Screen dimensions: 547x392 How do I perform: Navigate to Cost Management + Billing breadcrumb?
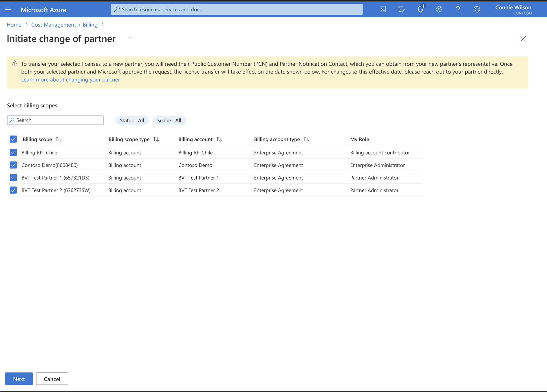tap(64, 25)
